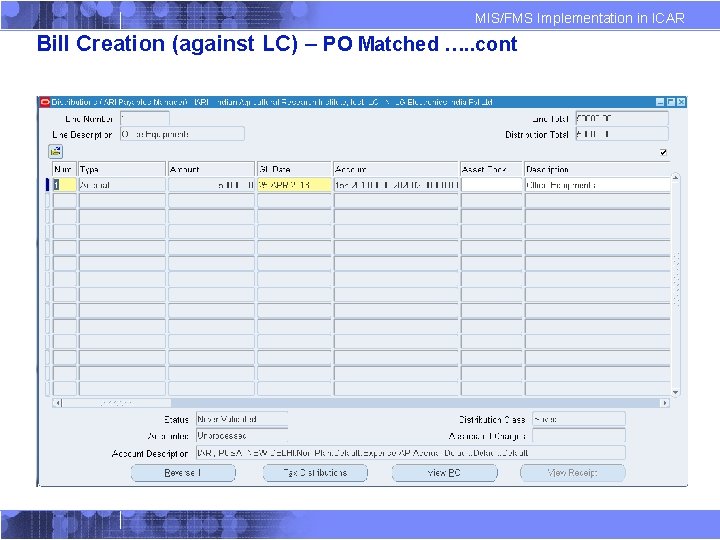
Task: Maximize the Distributions window
Action: pos(670,102)
